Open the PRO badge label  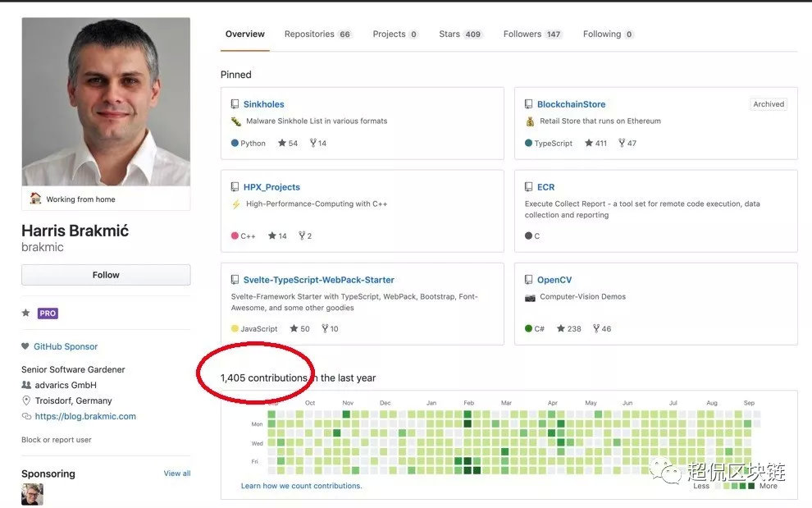[x=48, y=313]
